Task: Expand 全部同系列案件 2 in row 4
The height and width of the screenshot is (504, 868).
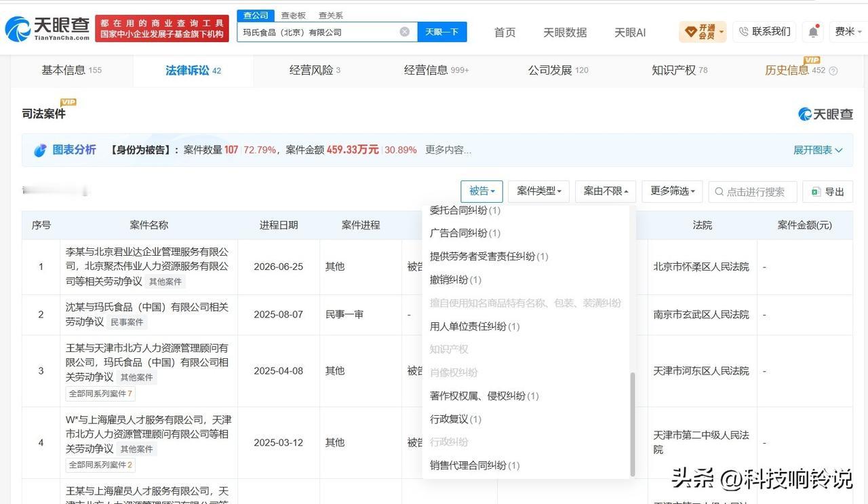Action: pos(100,465)
